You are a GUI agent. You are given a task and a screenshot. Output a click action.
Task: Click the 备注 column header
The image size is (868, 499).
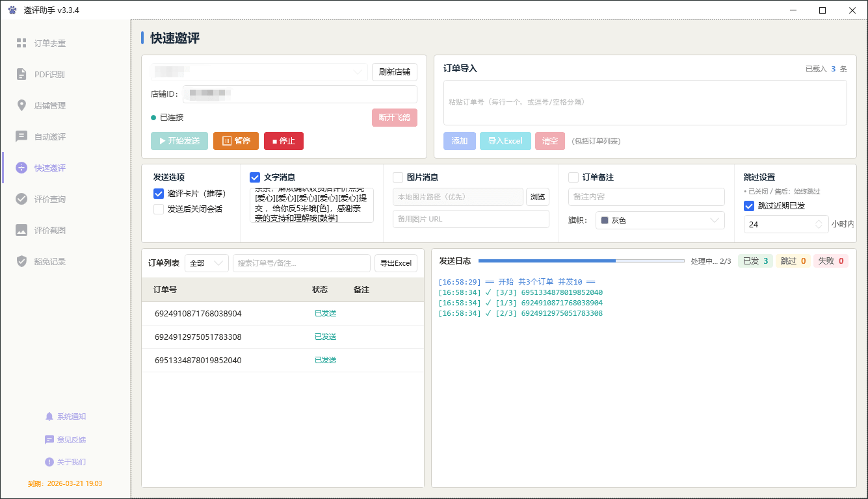click(x=362, y=290)
